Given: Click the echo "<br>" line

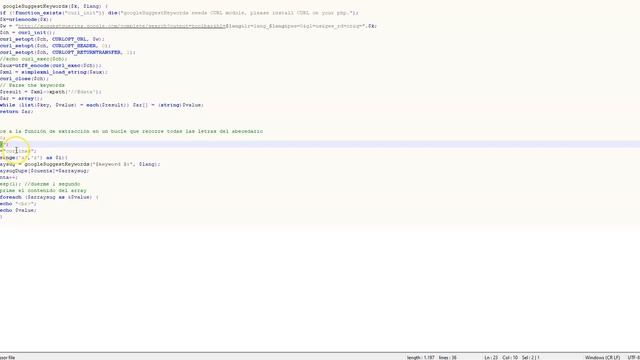Looking at the screenshot, I should click(x=18, y=204).
